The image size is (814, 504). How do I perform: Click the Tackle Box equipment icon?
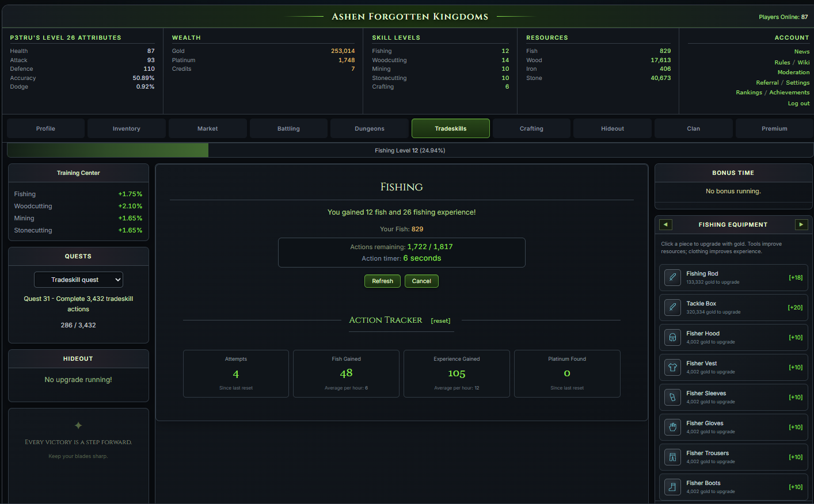pos(672,307)
